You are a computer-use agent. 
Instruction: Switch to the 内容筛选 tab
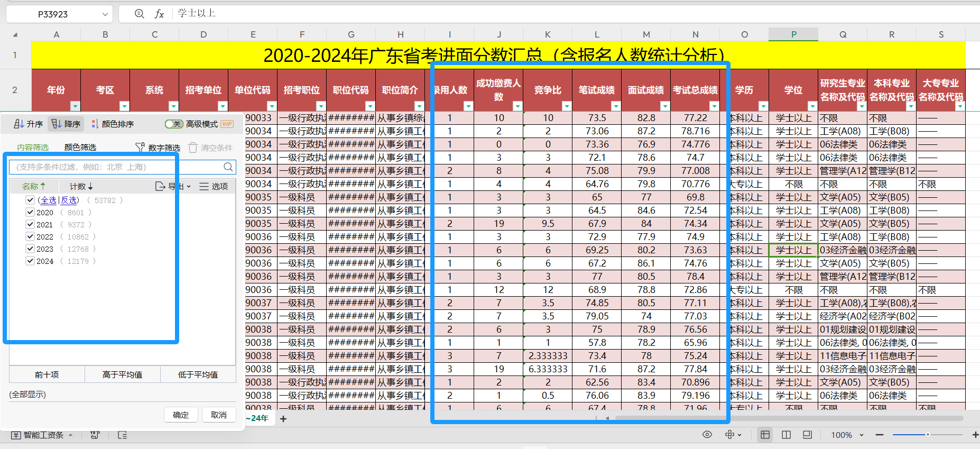click(x=33, y=147)
